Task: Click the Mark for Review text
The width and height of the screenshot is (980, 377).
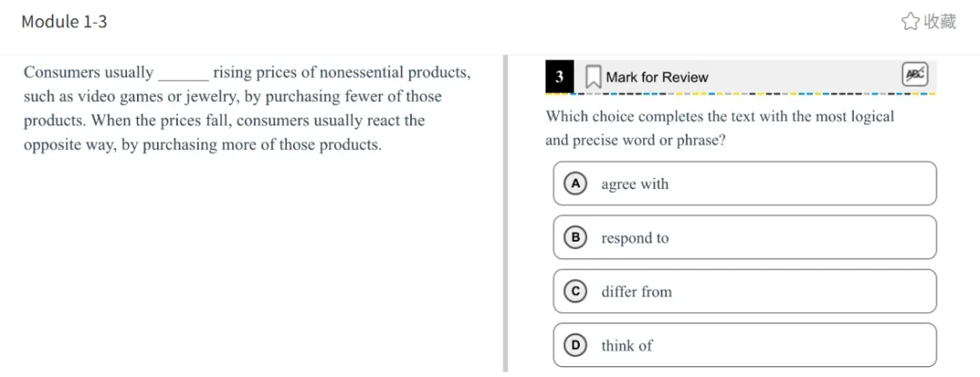Action: (657, 77)
